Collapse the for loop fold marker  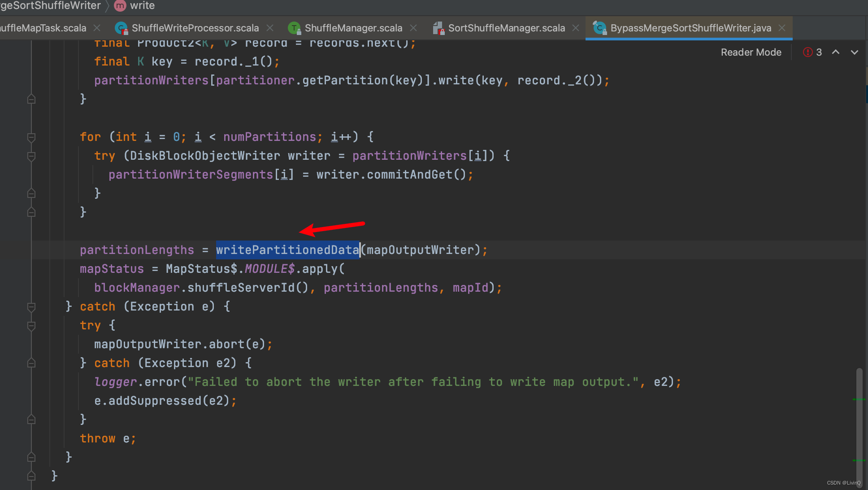31,137
